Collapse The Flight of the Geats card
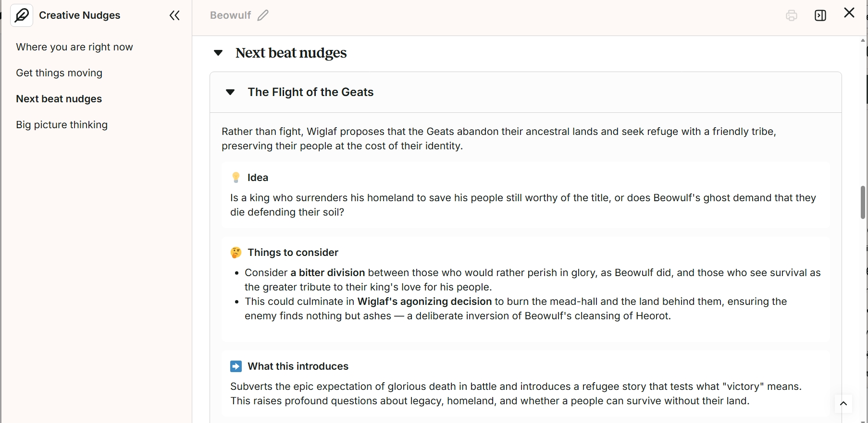Viewport: 868px width, 423px height. (x=230, y=92)
